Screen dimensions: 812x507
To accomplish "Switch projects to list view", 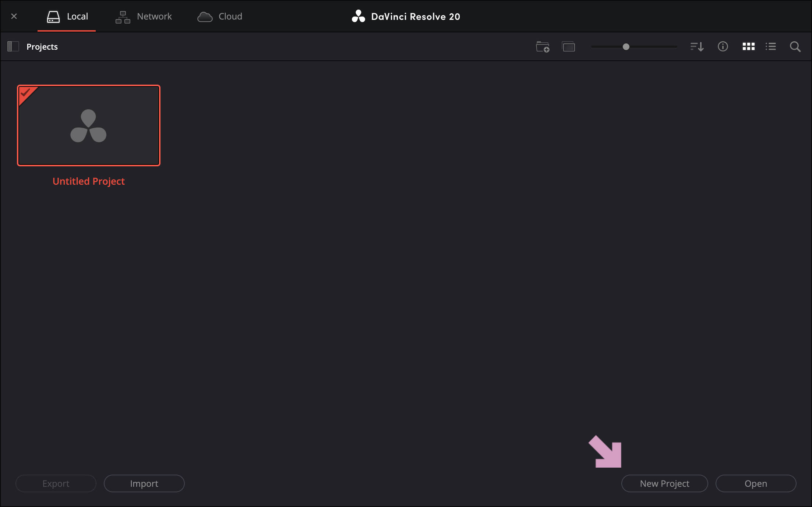I will tap(770, 47).
